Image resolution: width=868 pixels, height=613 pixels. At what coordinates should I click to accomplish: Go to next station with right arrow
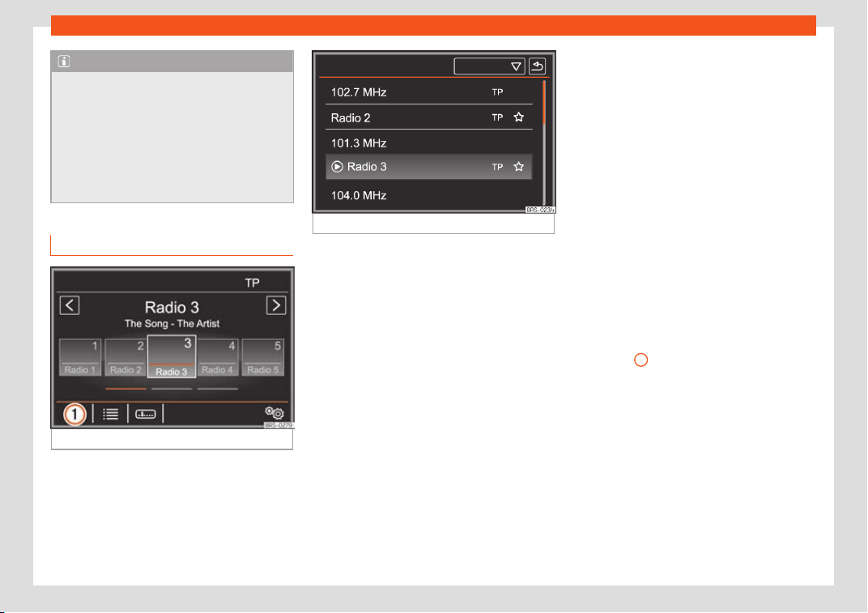coord(275,305)
